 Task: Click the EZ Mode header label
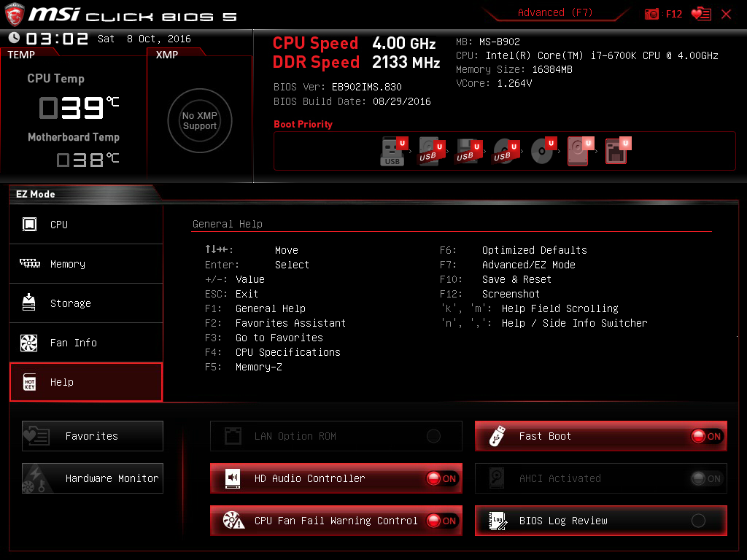click(x=35, y=194)
